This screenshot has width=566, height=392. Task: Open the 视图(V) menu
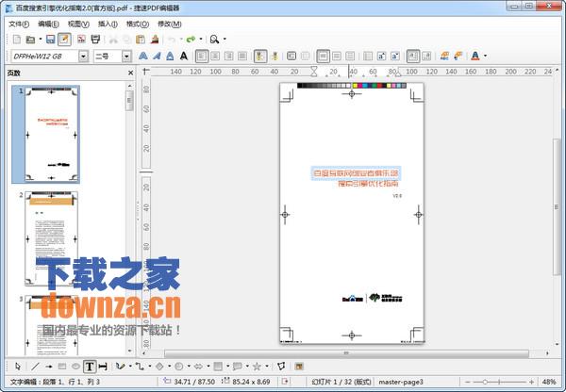click(78, 24)
